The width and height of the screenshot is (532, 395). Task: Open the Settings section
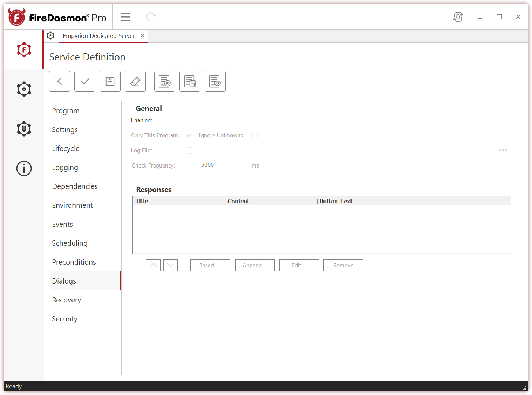coord(86,130)
